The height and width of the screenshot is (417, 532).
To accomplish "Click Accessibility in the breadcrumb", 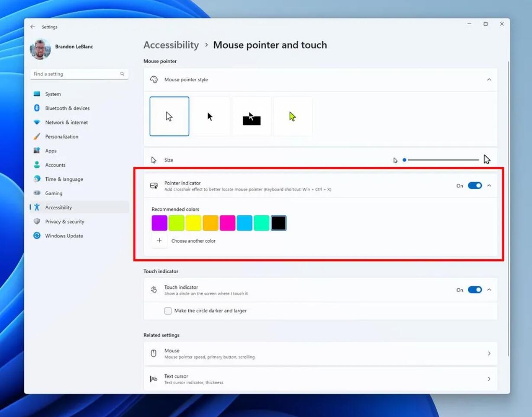I will pos(171,45).
